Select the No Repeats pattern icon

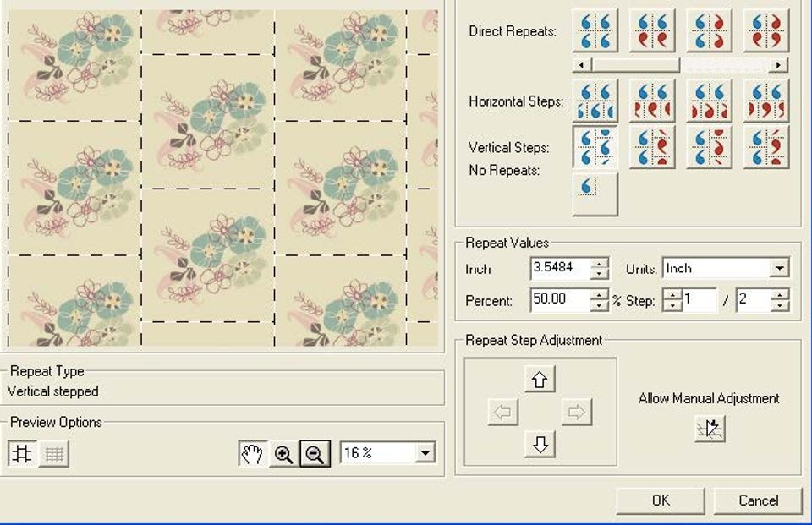595,194
